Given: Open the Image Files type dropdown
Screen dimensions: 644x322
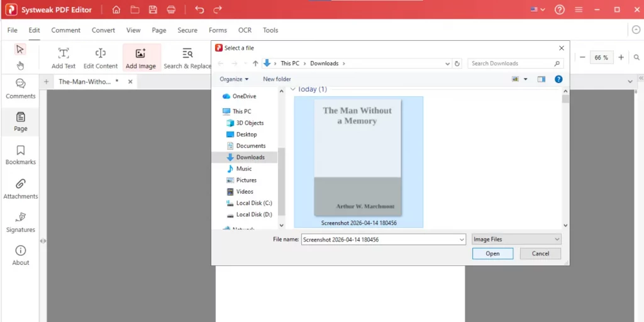Looking at the screenshot, I should (x=516, y=239).
